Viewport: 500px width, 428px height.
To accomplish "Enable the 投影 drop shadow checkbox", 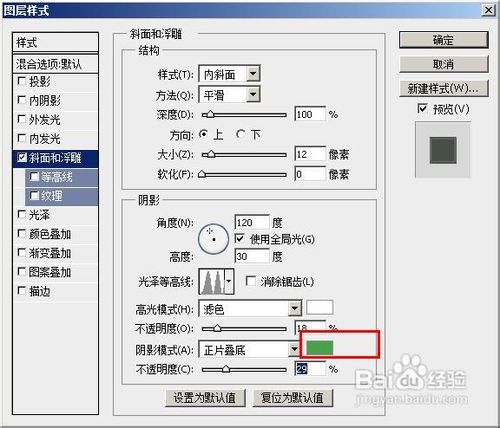I will click(x=22, y=81).
